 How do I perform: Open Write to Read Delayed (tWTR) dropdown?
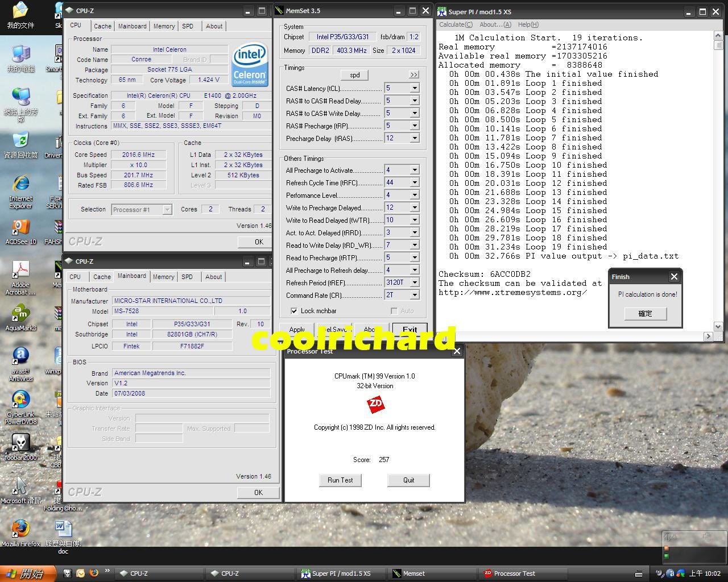[414, 220]
